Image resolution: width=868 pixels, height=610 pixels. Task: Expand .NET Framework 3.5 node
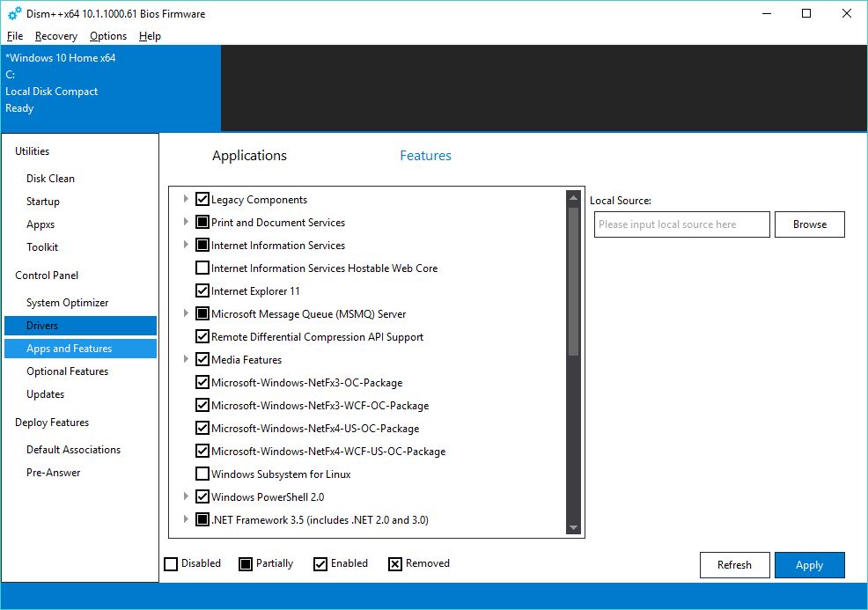click(186, 519)
